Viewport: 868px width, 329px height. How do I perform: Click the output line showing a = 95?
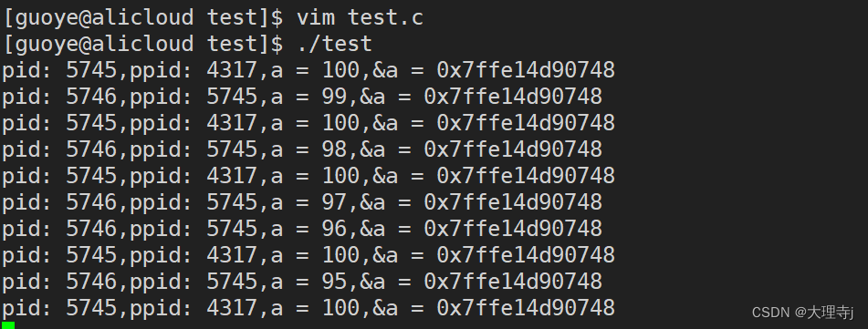pos(302,282)
